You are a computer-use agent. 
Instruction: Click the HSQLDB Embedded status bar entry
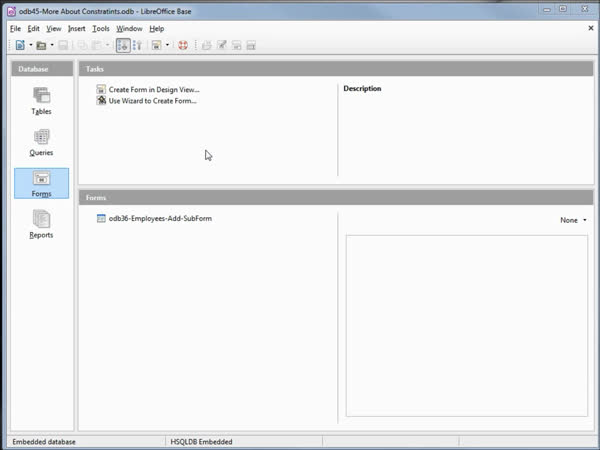[x=201, y=442]
